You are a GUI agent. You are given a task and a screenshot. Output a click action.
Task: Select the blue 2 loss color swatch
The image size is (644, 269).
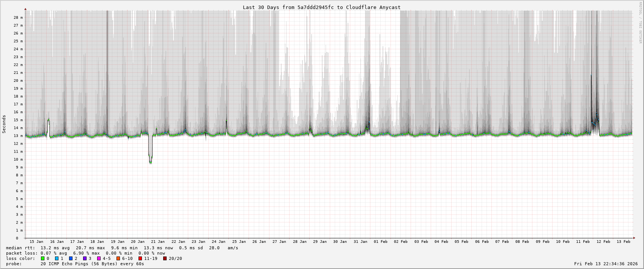71,258
